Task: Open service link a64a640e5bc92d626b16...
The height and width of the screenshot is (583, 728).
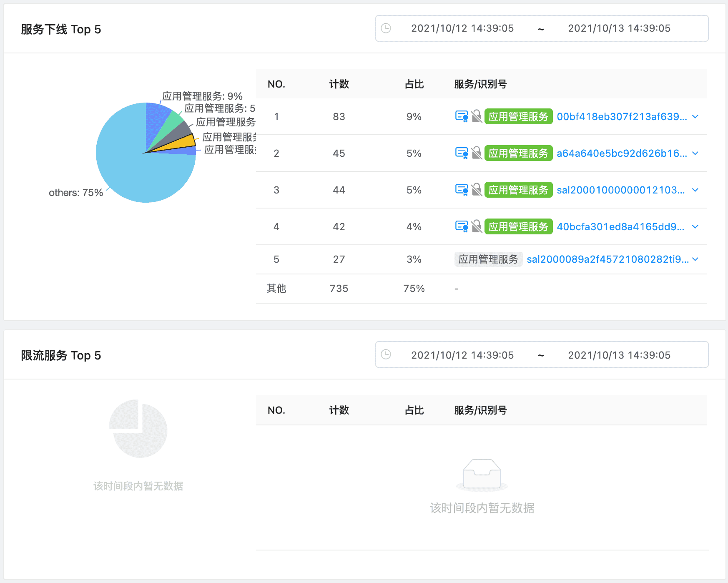Action: point(622,153)
